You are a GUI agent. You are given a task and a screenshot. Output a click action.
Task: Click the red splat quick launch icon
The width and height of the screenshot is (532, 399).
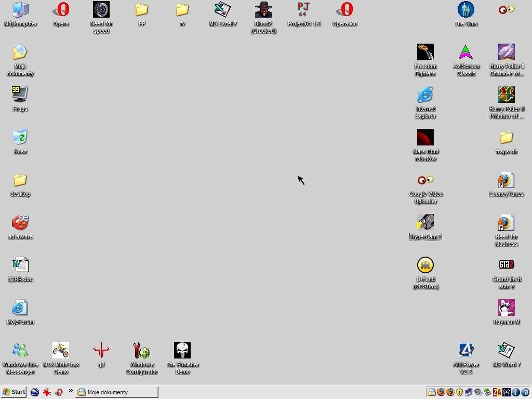click(46, 392)
